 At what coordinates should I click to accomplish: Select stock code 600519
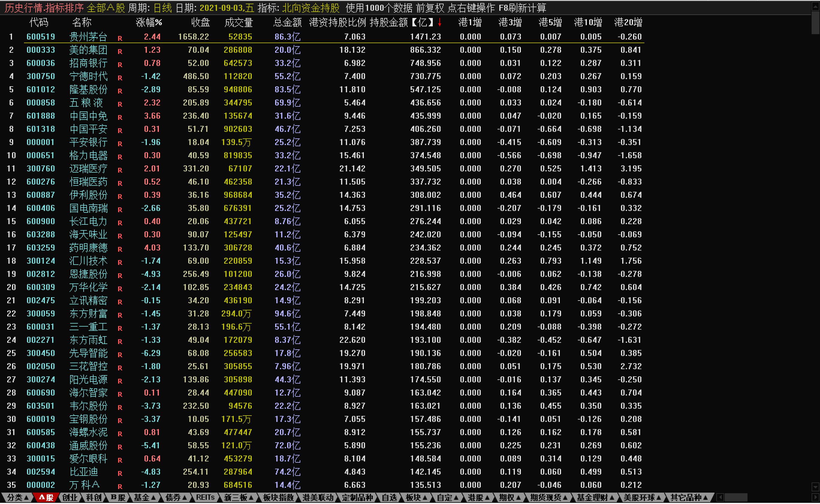pyautogui.click(x=41, y=37)
